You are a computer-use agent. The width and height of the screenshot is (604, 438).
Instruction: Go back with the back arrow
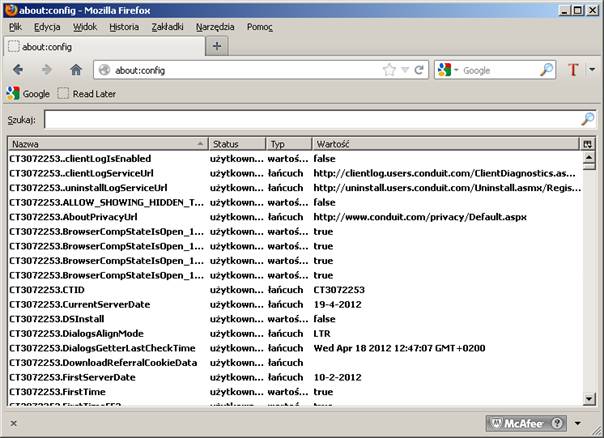coord(18,70)
